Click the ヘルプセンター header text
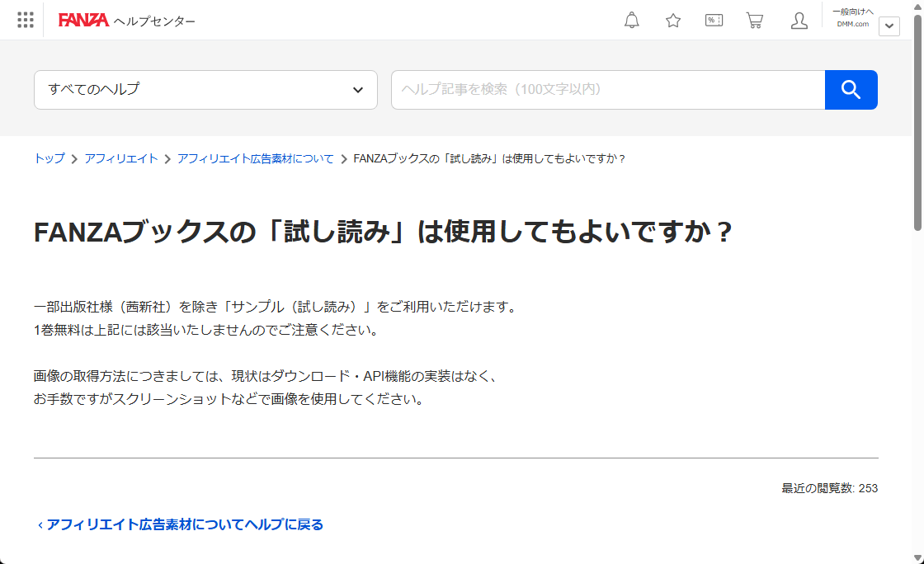 pos(154,21)
